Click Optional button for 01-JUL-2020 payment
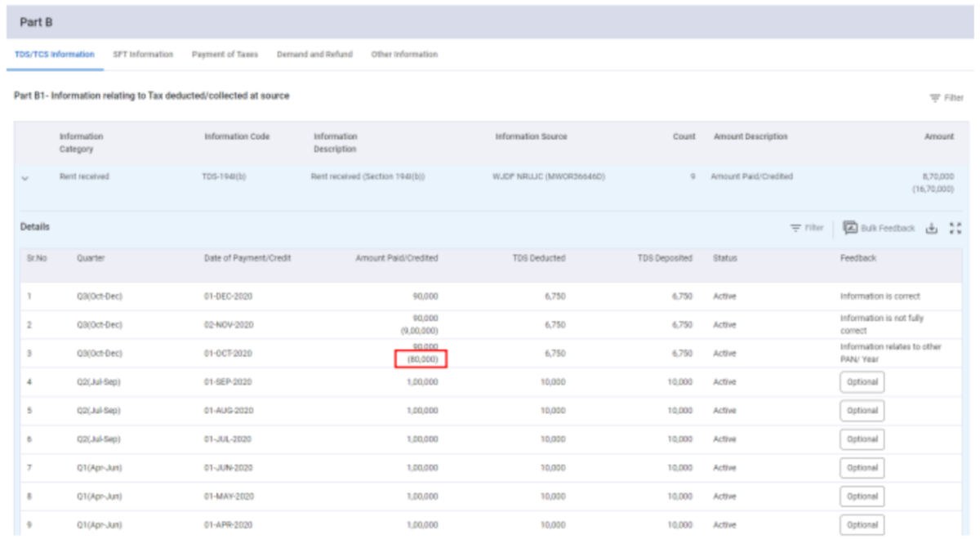The image size is (980, 539). click(862, 439)
